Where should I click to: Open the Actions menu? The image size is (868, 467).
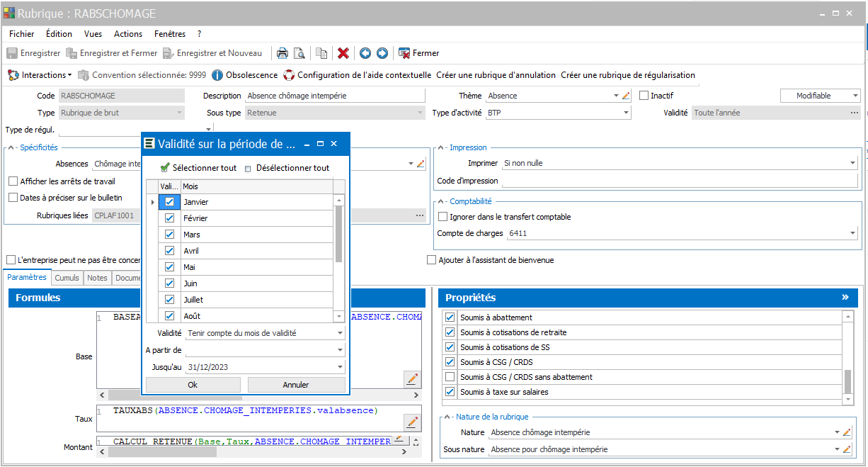[128, 34]
